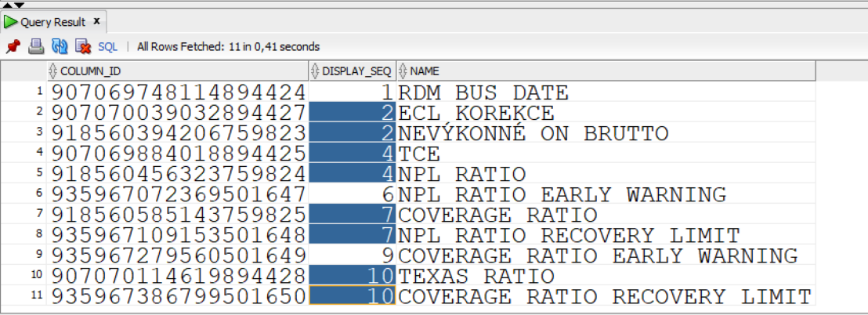Select cell 907069748114894424
The image size is (868, 315).
(x=178, y=92)
